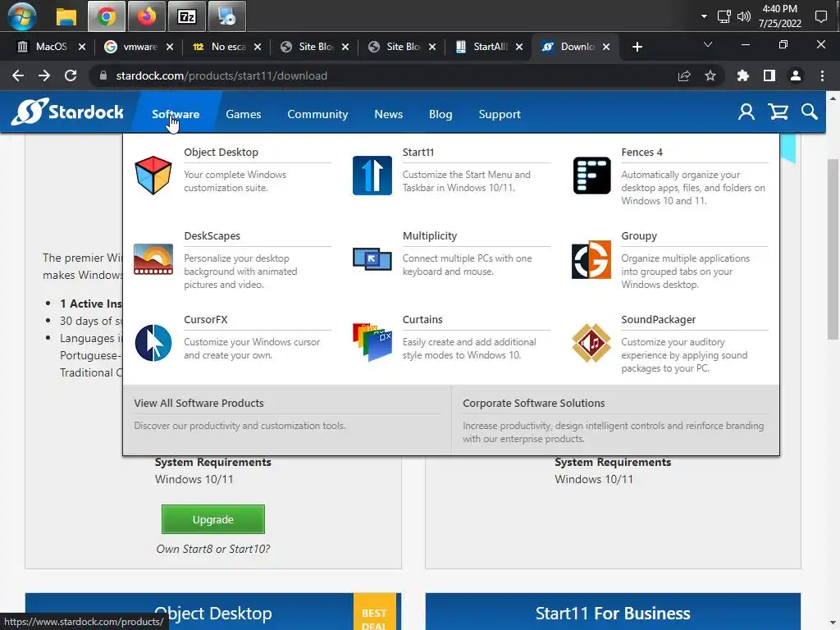Reload the current page
840x630 pixels.
click(71, 75)
